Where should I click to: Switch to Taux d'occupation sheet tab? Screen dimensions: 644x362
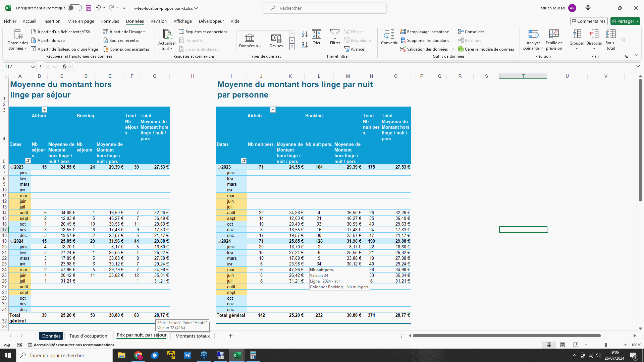[88, 336]
